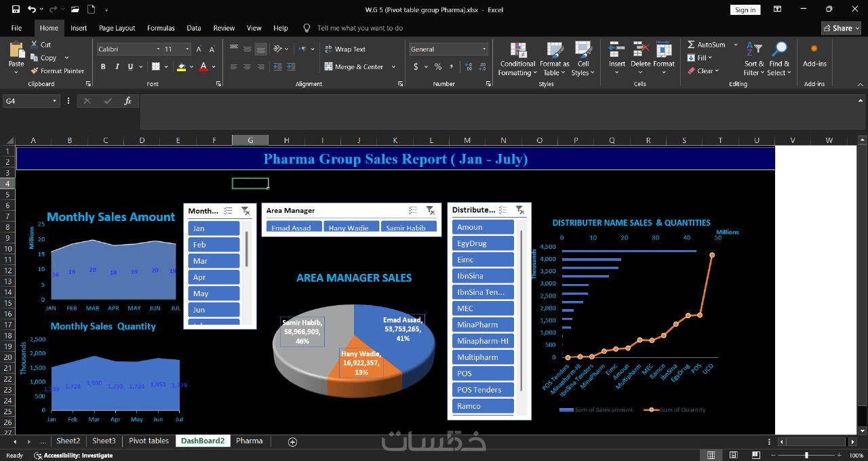
Task: Click the Accessibility: Investigate status text
Action: coord(75,456)
